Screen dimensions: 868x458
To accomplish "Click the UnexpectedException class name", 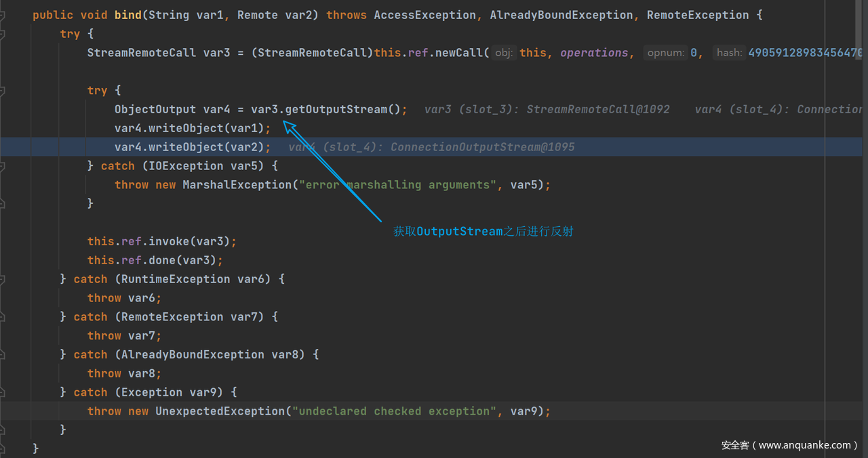I will tap(220, 411).
